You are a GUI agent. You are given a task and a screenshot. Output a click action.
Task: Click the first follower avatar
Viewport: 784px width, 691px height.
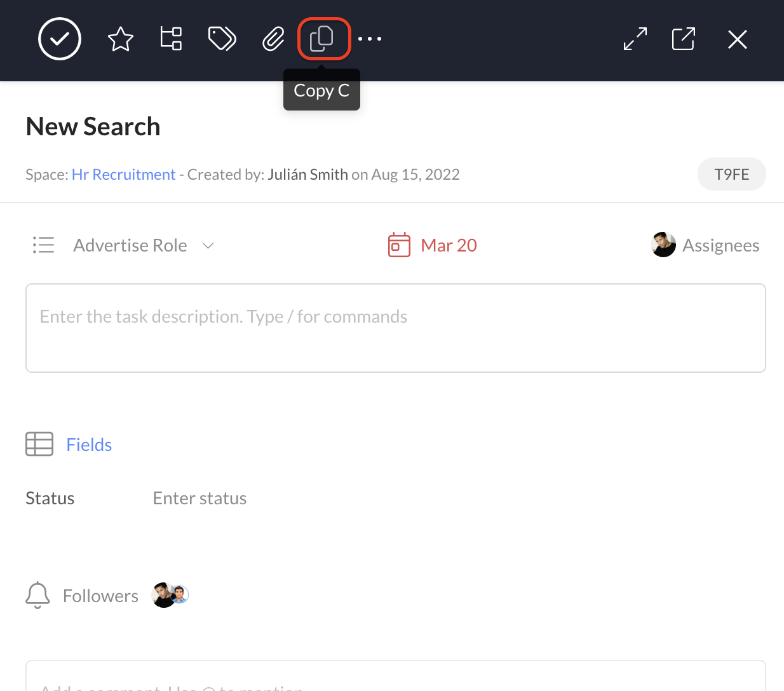click(163, 595)
